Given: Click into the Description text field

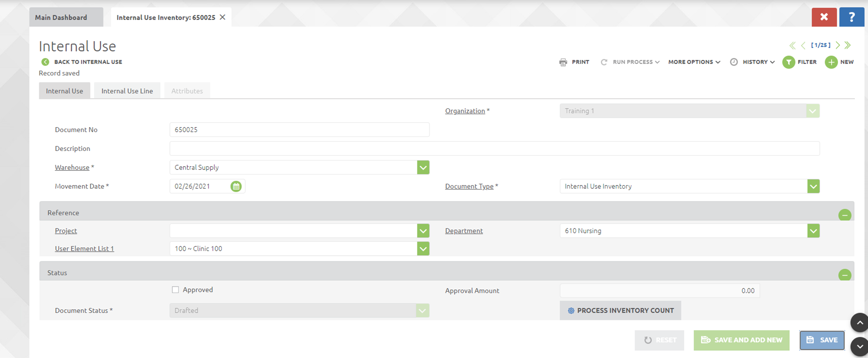Looking at the screenshot, I should click(494, 149).
